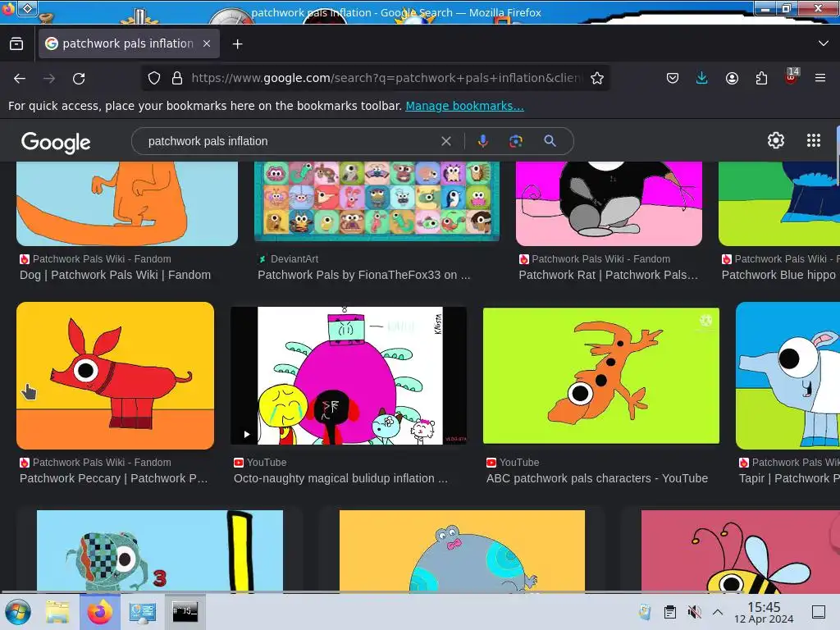Open extensions puzzle piece menu
The height and width of the screenshot is (630, 840).
tap(761, 78)
